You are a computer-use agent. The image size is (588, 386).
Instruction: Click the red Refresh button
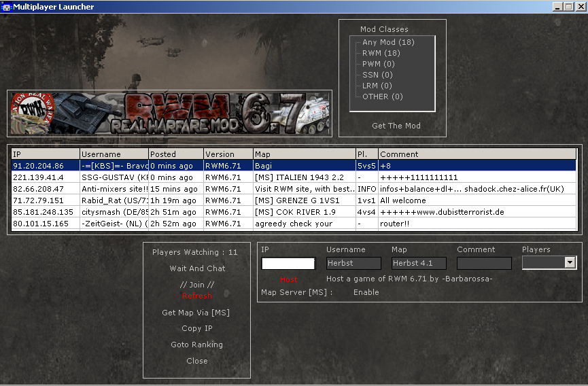coord(197,296)
